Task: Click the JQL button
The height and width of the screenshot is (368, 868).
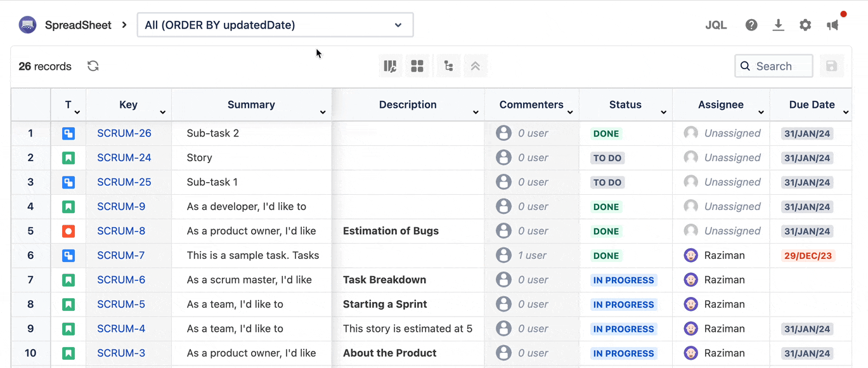Action: coord(716,25)
